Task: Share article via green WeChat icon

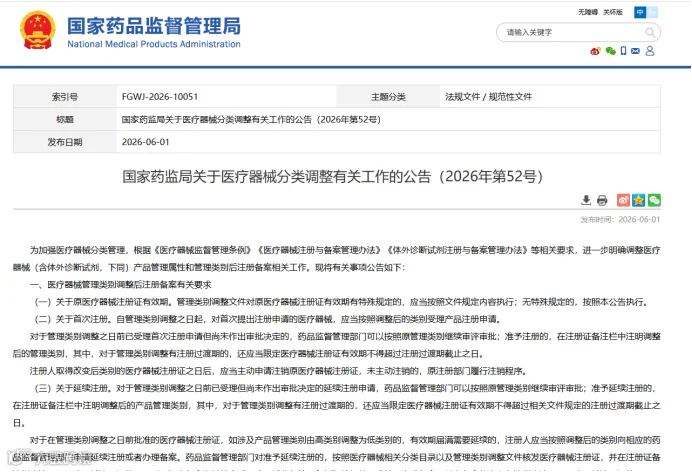Action: [x=654, y=200]
